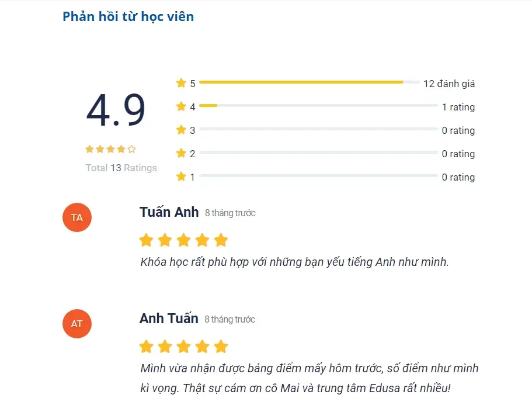The image size is (532, 419).
Task: Click the last star in Anh Tuấn's rating
Action: pyautogui.click(x=221, y=346)
